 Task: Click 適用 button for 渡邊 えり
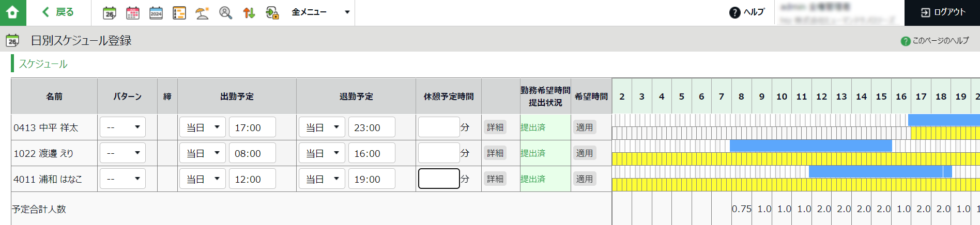pyautogui.click(x=585, y=153)
